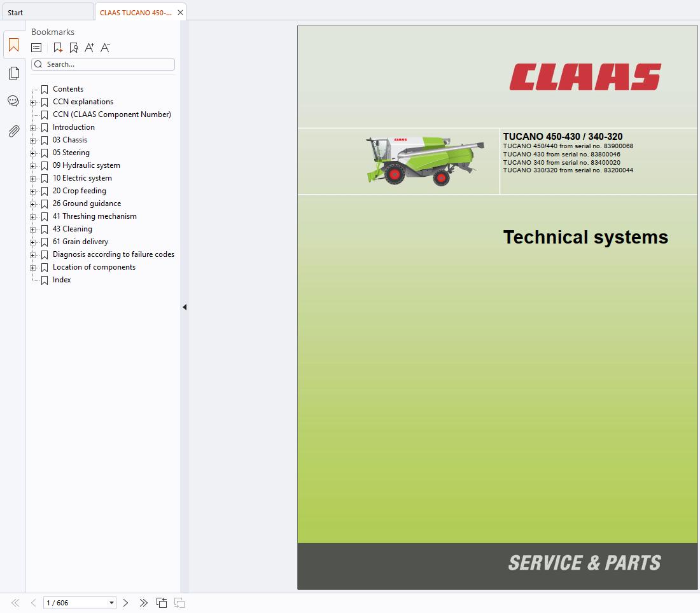
Task: Click the add new bookmark icon
Action: tap(58, 48)
